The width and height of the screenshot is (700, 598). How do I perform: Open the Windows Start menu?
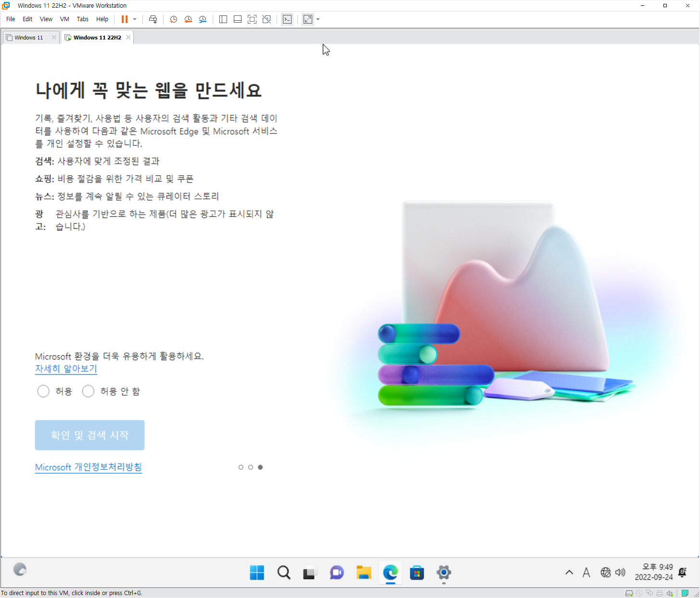(x=257, y=572)
